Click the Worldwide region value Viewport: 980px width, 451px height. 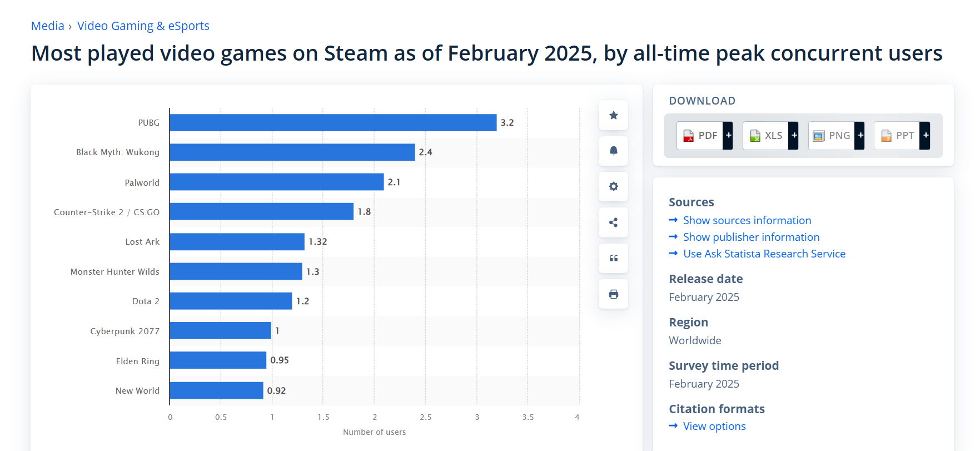[695, 340]
